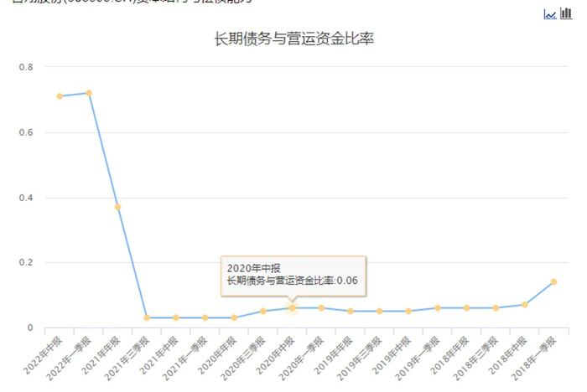Click the 2019年年报 axis label

[333, 355]
